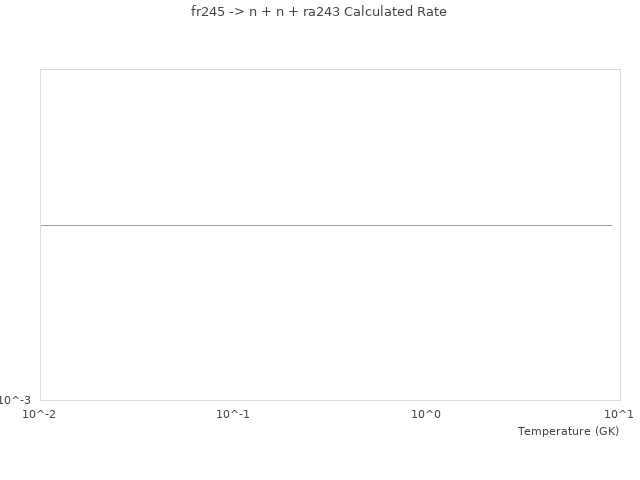Click the bottom-right corner of the plot frame
Viewport: 640px width, 480px height.
pyautogui.click(x=620, y=400)
